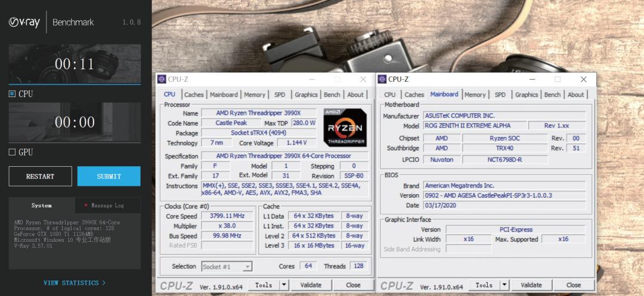Click Validate in the left CPU-Z window

(x=311, y=285)
